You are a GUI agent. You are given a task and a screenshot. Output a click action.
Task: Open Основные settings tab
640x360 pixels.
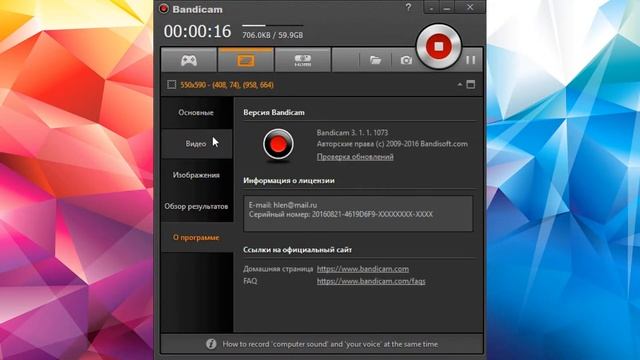coord(196,113)
